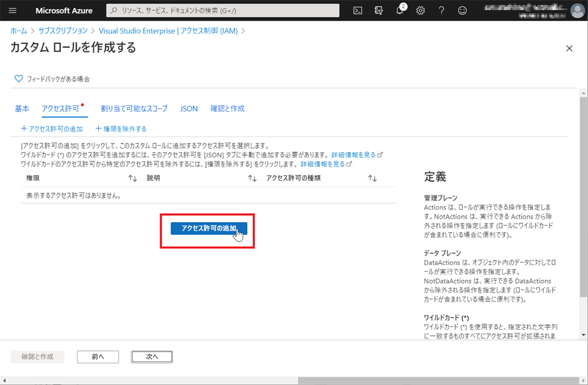
Task: Click the フィードバックがある場合 text
Action: (x=59, y=79)
